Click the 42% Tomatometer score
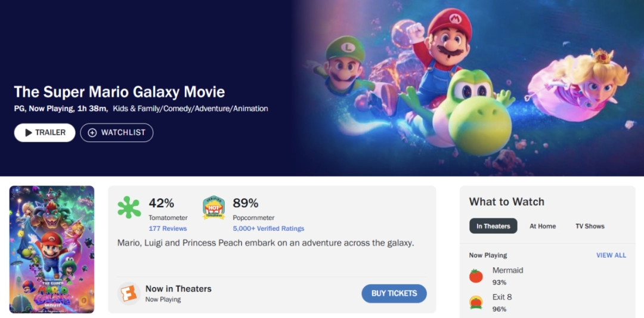This screenshot has width=644, height=318. pos(162,203)
